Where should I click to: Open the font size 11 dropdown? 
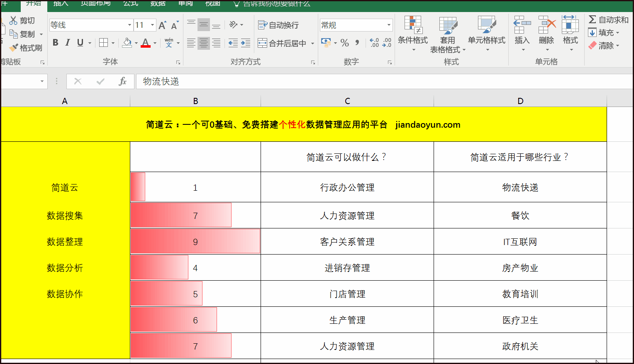point(152,25)
